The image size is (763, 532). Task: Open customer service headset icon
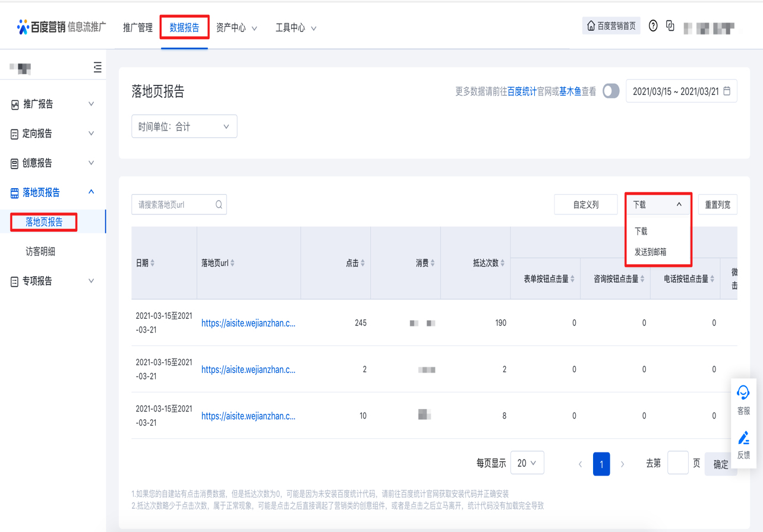(x=743, y=393)
